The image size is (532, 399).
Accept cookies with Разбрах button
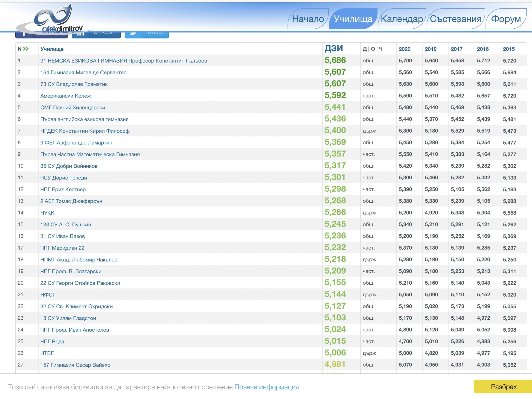pos(503,387)
